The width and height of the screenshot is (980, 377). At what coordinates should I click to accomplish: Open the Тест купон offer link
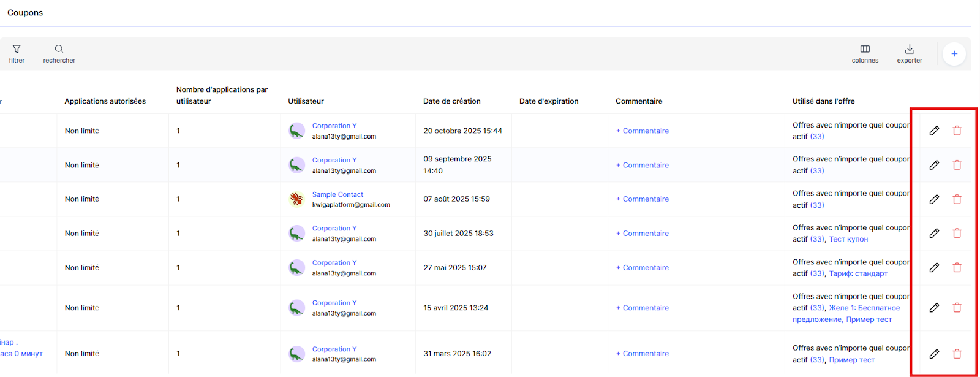click(848, 239)
